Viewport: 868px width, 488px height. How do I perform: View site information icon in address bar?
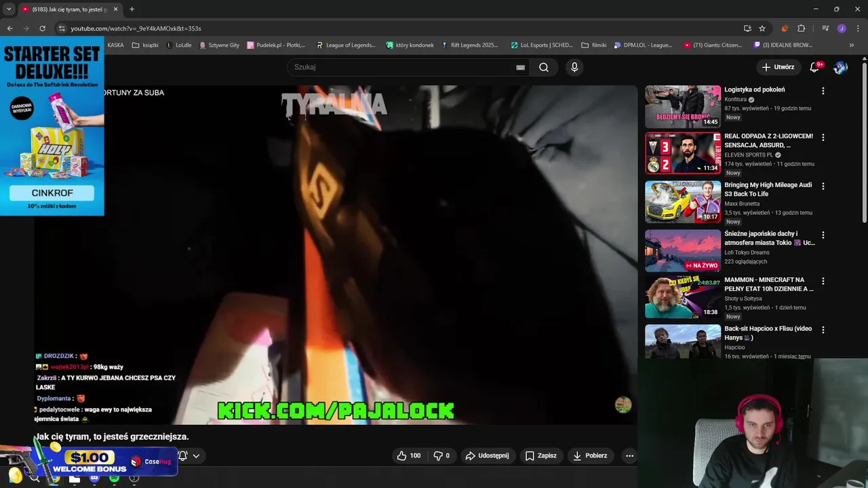[61, 28]
